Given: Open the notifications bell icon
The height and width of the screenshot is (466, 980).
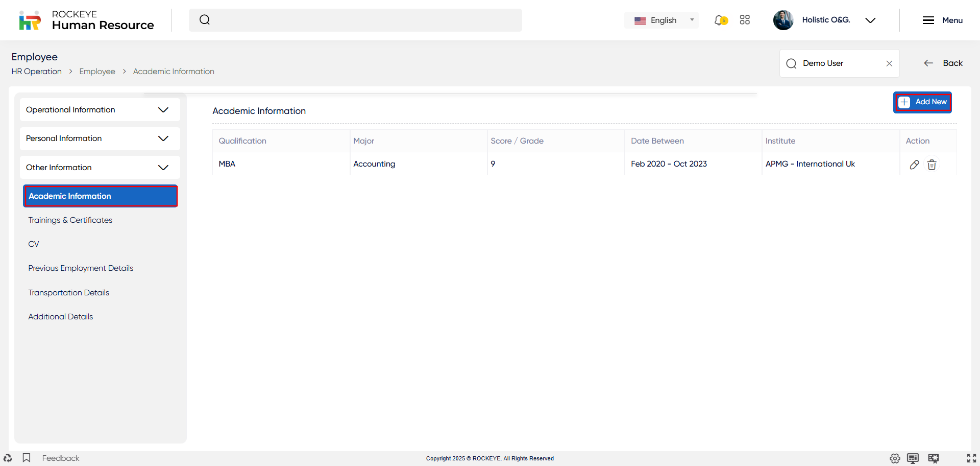Looking at the screenshot, I should 720,20.
